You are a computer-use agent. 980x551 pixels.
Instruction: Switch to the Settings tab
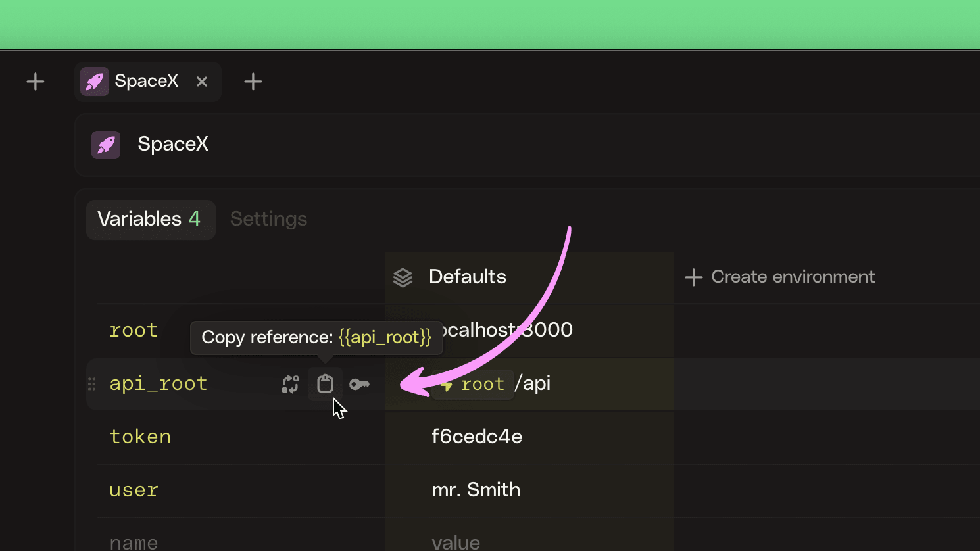click(268, 219)
